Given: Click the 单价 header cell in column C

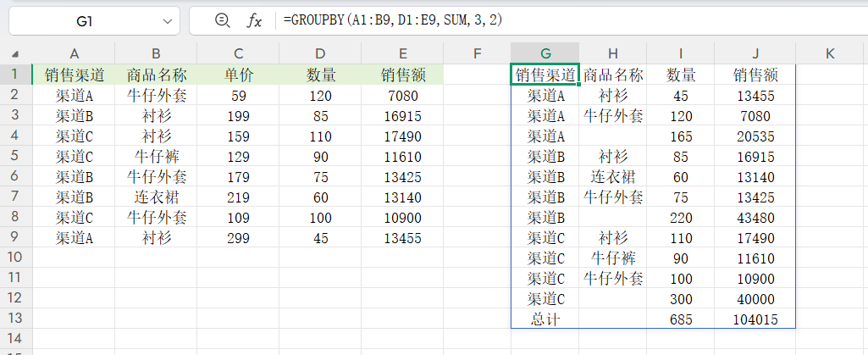Looking at the screenshot, I should (x=239, y=75).
